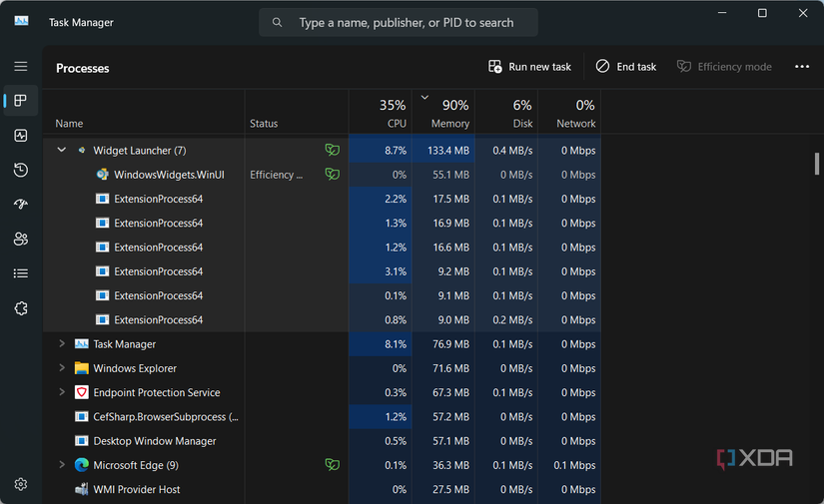Expand the Windows Explorer process entry
The image size is (824, 504).
[x=62, y=368]
